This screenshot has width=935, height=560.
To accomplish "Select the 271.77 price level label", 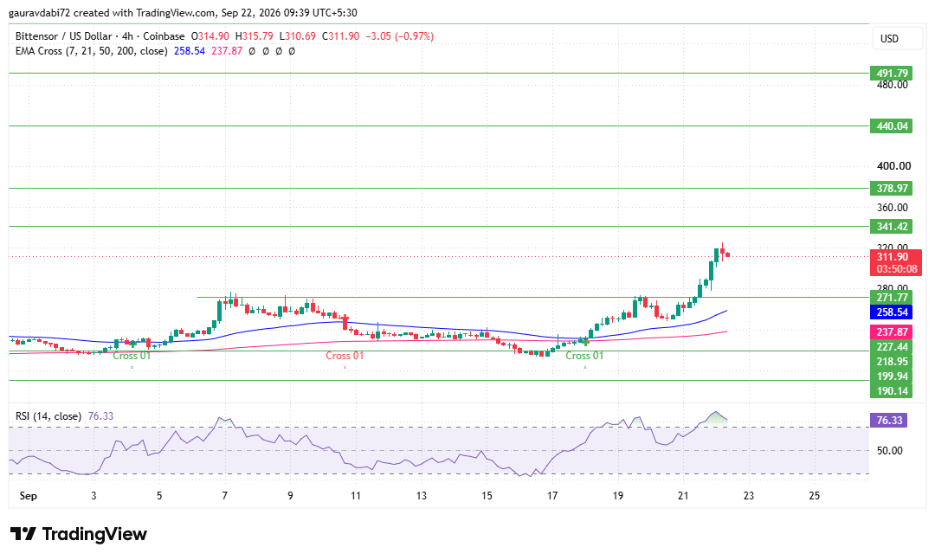I will 892,298.
